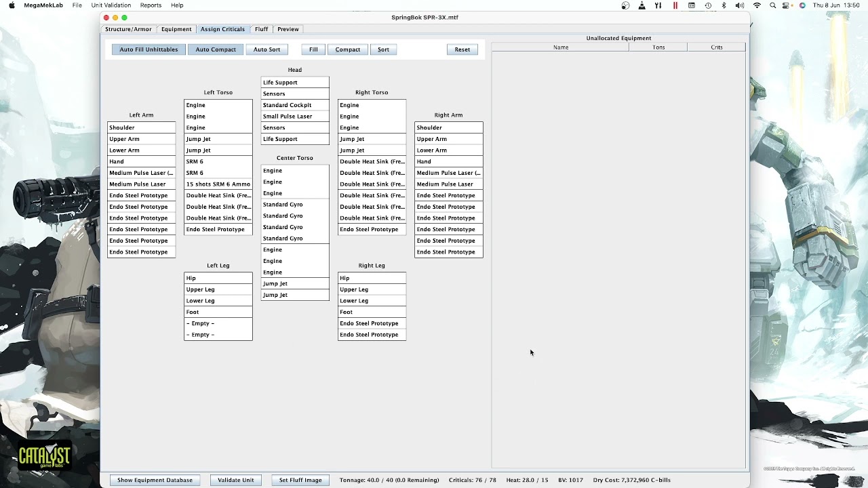
Task: Select Shoulder slot in Right Arm
Action: (x=449, y=127)
